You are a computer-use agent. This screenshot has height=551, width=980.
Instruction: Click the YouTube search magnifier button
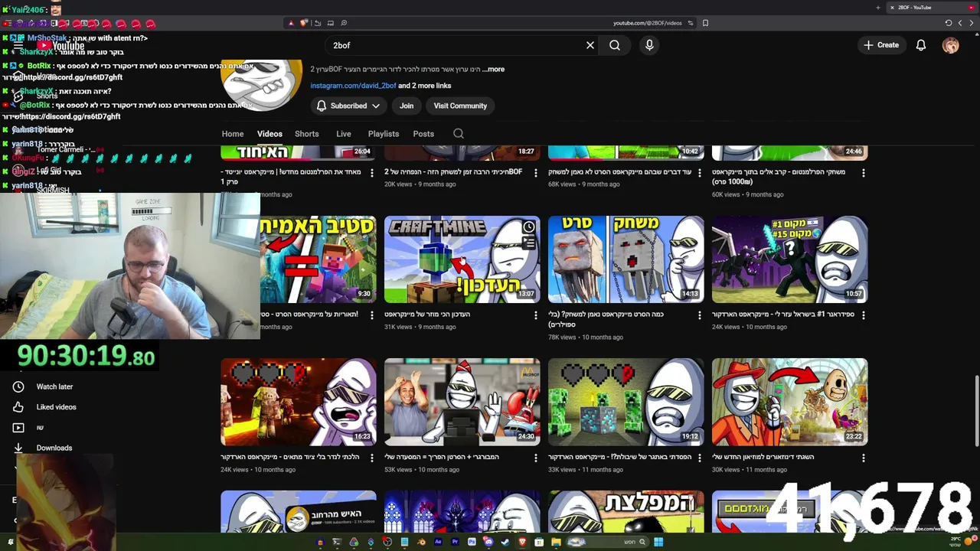615,45
